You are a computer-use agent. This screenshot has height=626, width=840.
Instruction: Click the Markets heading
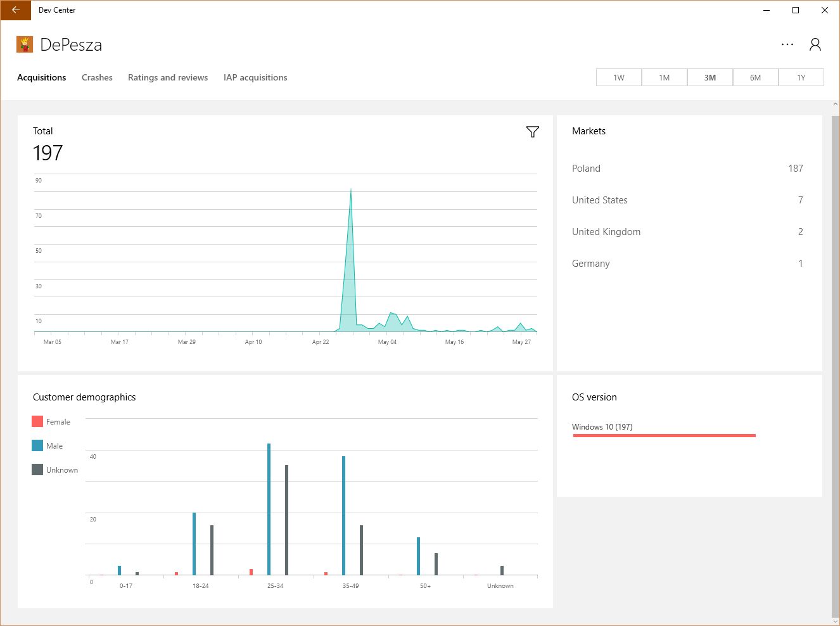589,131
